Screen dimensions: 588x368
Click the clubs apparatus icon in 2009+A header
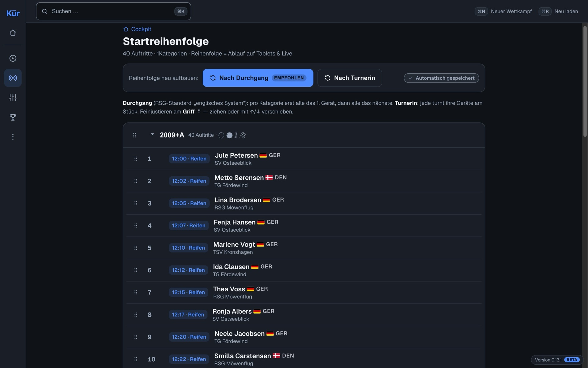click(x=236, y=135)
